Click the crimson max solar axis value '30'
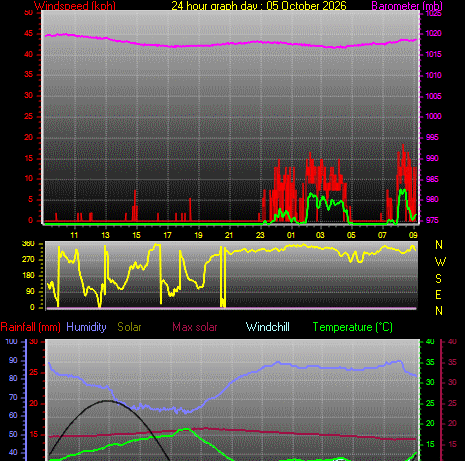The image size is (465, 461). (x=452, y=382)
